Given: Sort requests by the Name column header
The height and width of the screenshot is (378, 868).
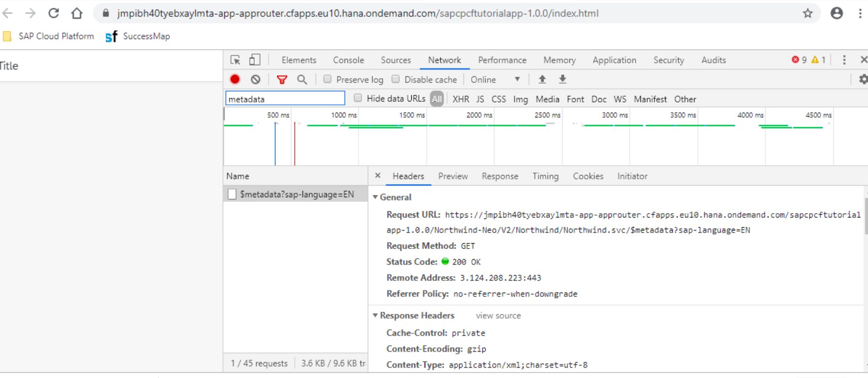Looking at the screenshot, I should click(x=295, y=176).
